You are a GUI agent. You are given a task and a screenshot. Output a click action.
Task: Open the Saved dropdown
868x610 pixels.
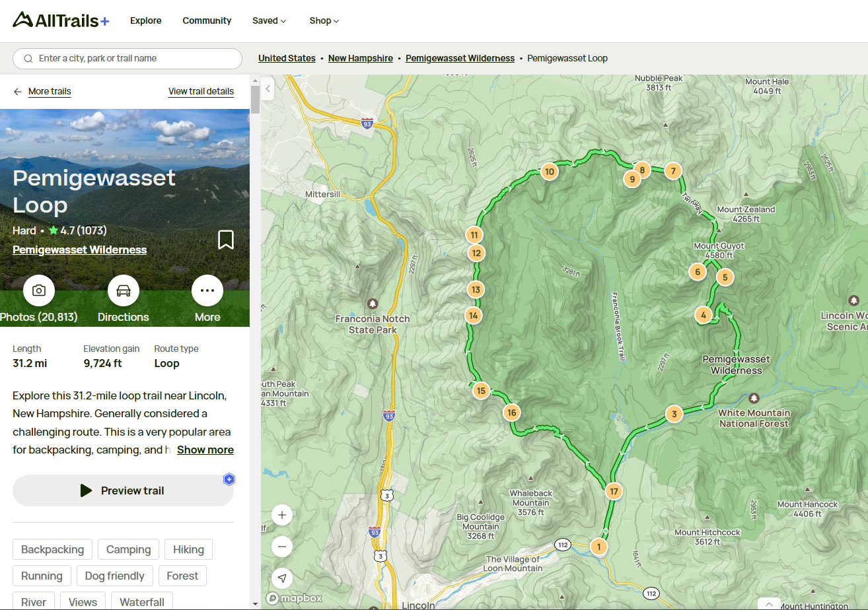tap(269, 20)
